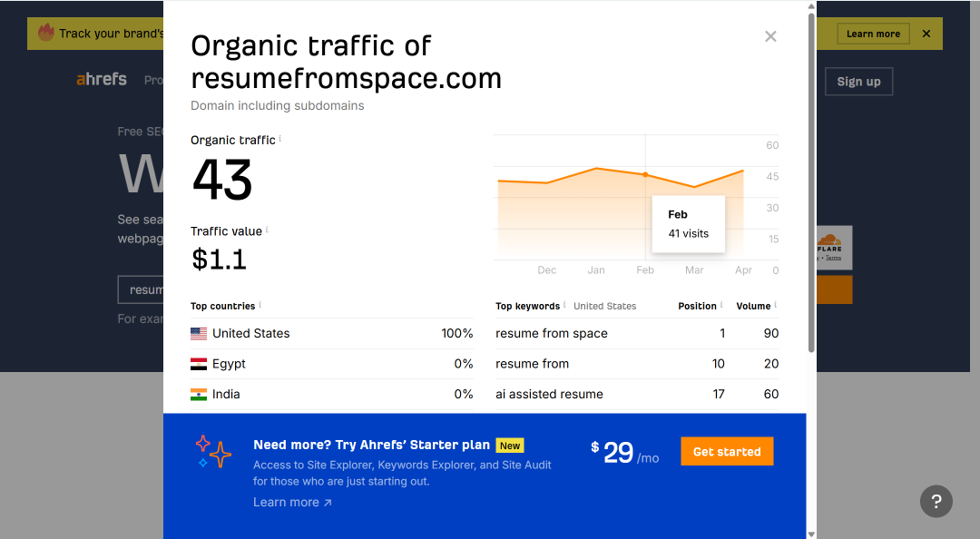Click the orange check button behind modal
The width and height of the screenshot is (980, 539).
(x=835, y=289)
